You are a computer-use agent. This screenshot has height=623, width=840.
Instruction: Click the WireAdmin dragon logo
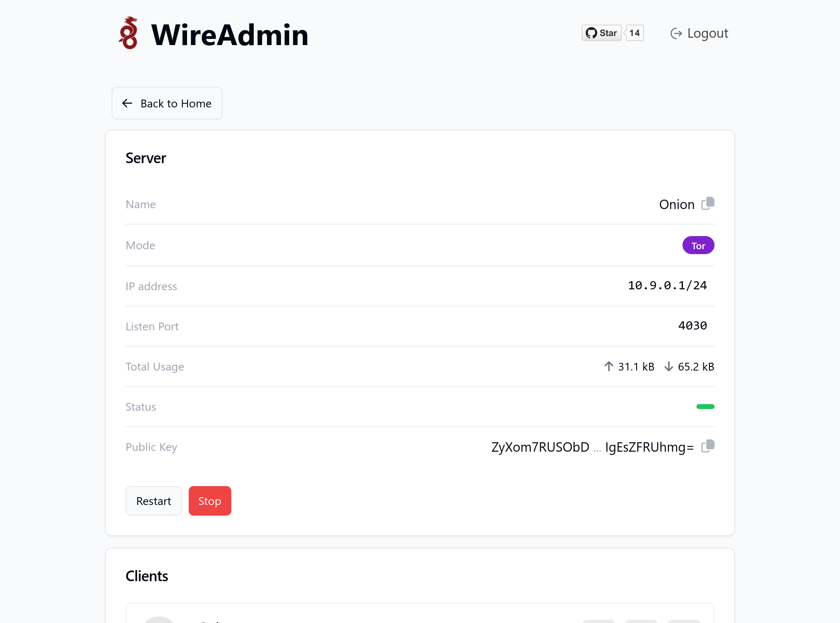pyautogui.click(x=128, y=33)
